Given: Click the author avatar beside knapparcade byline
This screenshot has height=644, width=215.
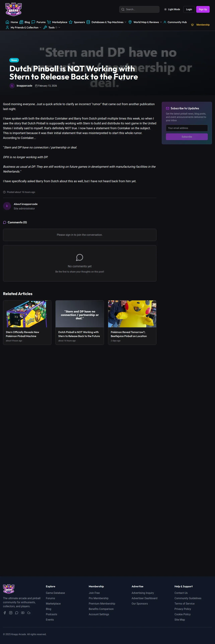Looking at the screenshot, I should 12,86.
